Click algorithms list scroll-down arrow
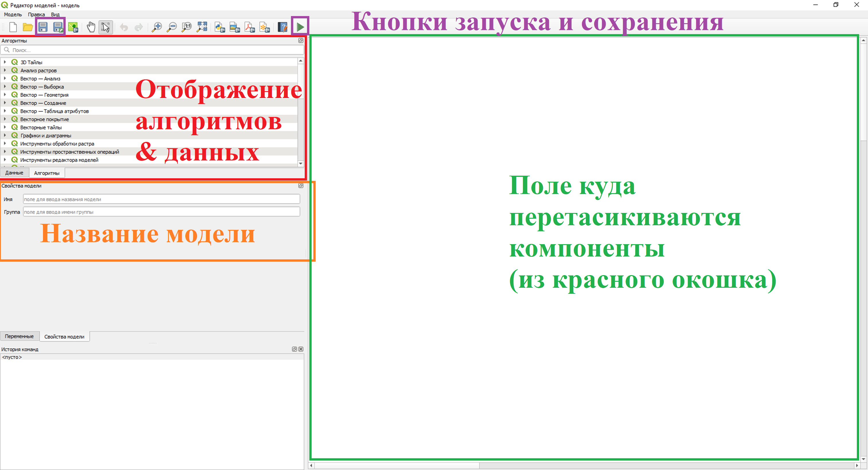Image resolution: width=868 pixels, height=470 pixels. pyautogui.click(x=301, y=163)
